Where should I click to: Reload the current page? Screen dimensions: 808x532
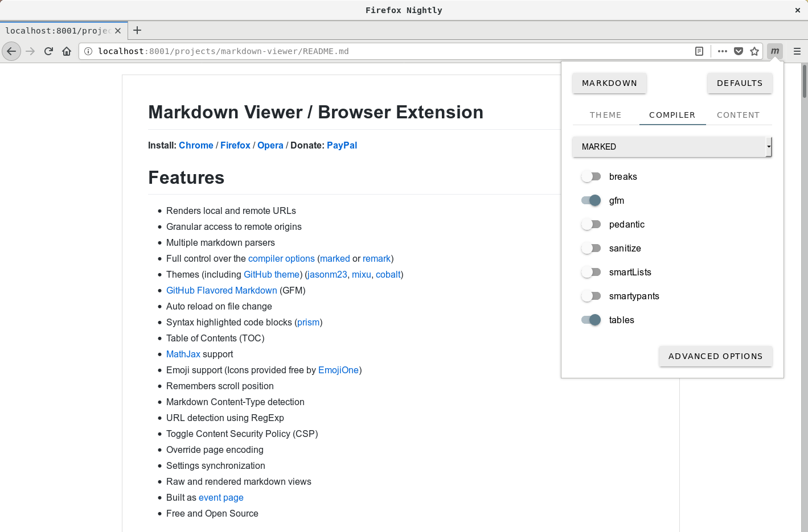coord(48,51)
